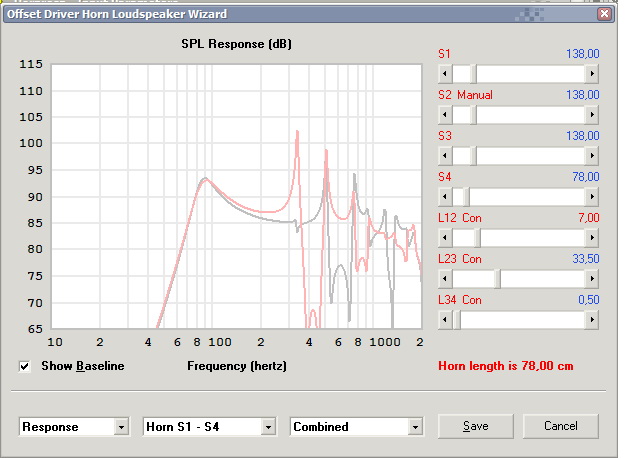This screenshot has width=640, height=458.
Task: Click the S2 Manual label
Action: (465, 95)
